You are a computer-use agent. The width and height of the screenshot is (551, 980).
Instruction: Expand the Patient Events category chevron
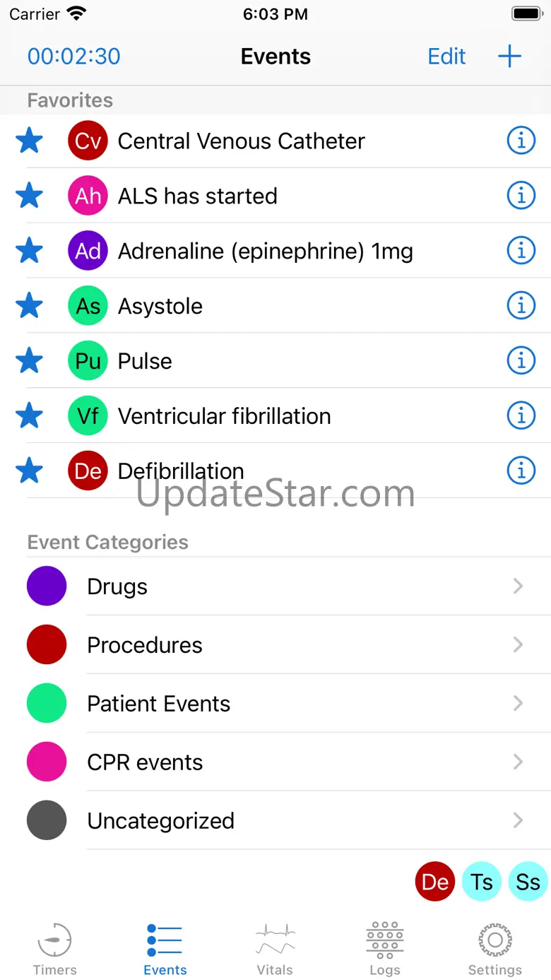[518, 704]
